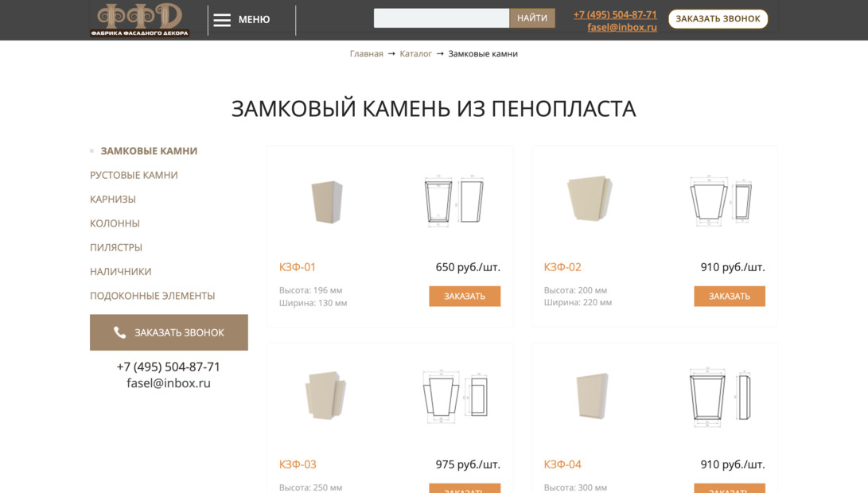Click the sidebar phone number text
This screenshot has height=493, width=868.
pyautogui.click(x=169, y=367)
